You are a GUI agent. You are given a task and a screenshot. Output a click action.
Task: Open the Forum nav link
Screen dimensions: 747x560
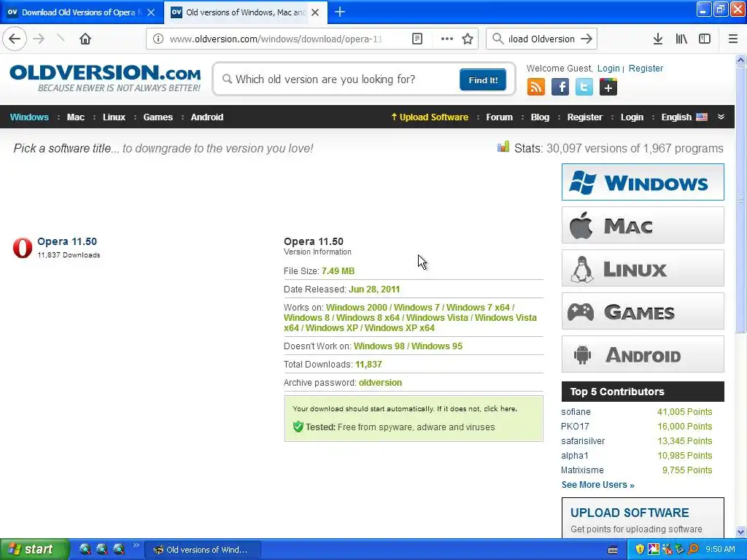click(x=499, y=117)
